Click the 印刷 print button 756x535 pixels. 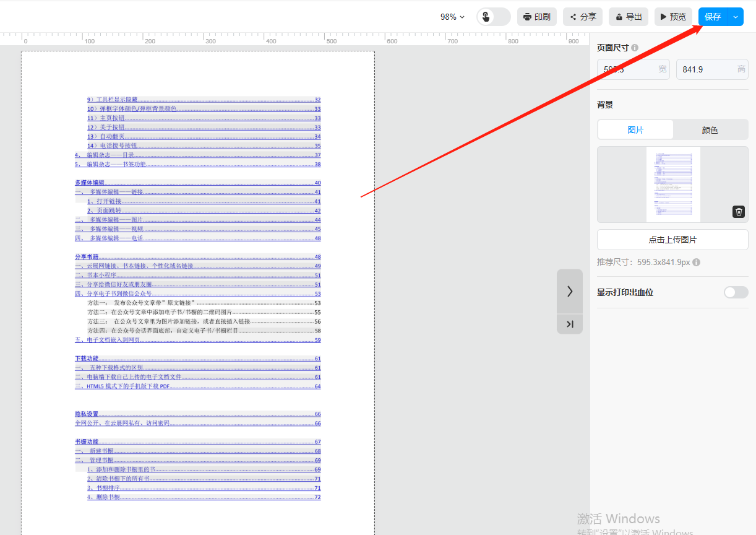[x=537, y=17]
